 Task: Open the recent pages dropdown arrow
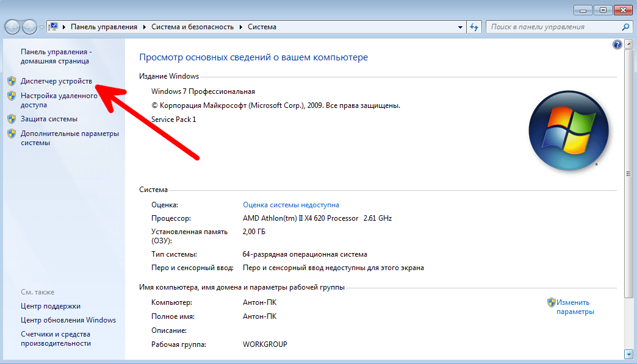pos(41,27)
